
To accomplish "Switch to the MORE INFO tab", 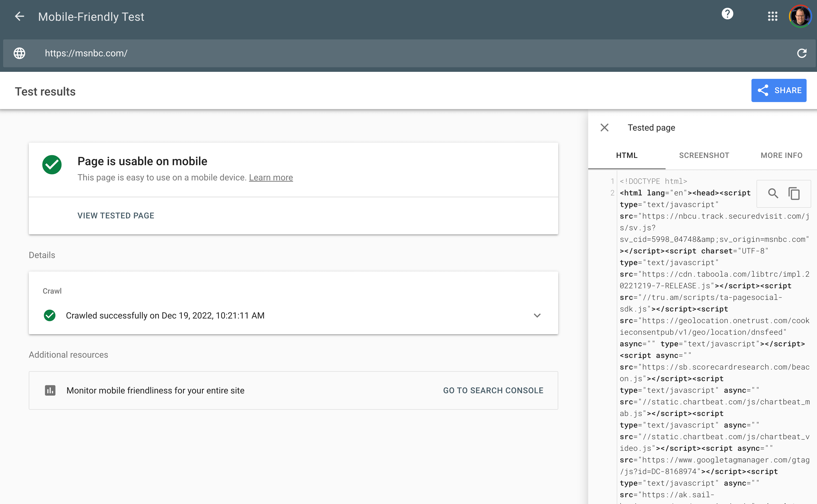I will pyautogui.click(x=781, y=155).
